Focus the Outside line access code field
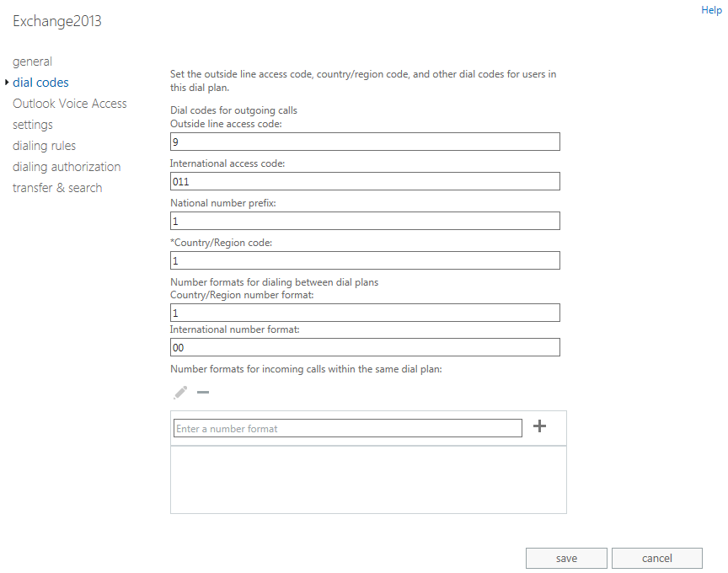The image size is (728, 573). click(x=365, y=142)
